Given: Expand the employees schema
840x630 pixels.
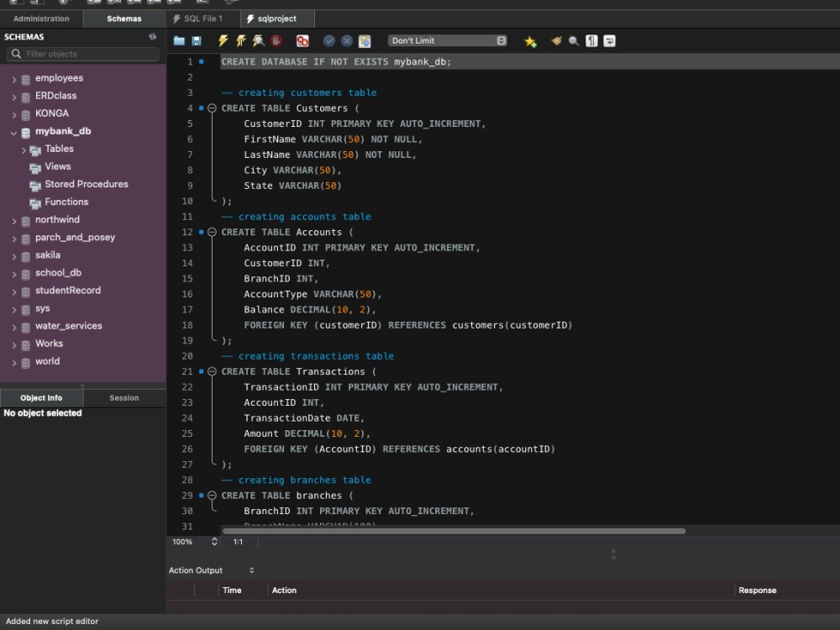Looking at the screenshot, I should (x=14, y=79).
